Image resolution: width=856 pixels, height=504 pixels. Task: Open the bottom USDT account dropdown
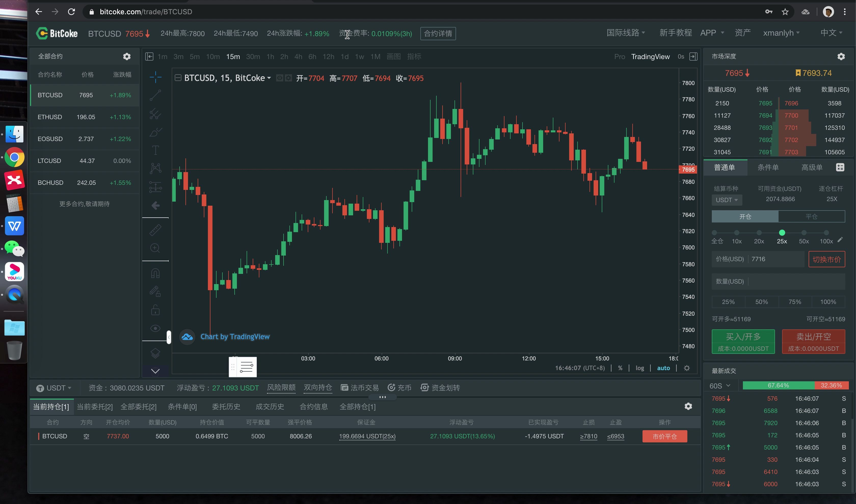(x=54, y=387)
